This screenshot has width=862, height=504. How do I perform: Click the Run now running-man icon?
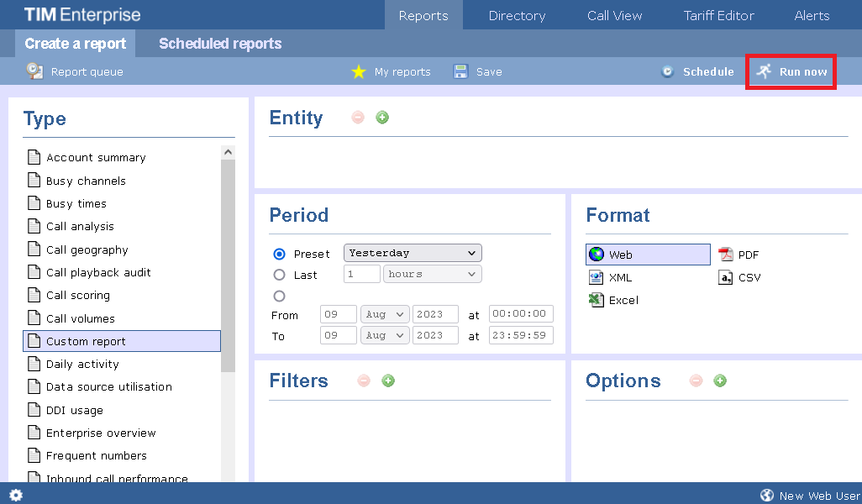[x=763, y=71]
